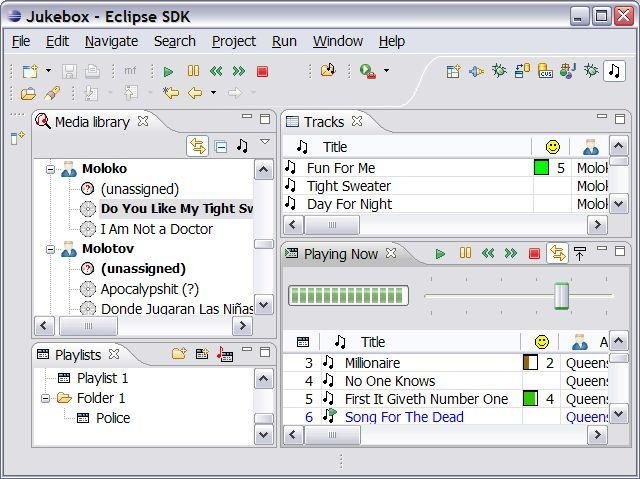Image resolution: width=640 pixels, height=479 pixels.
Task: Click the volume slider thumb in Playing Now
Action: click(562, 296)
